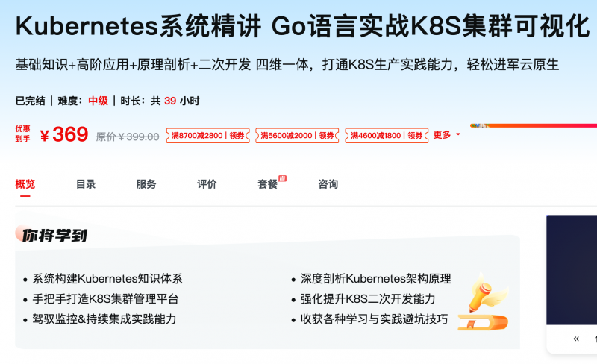This screenshot has width=597, height=364.
Task: Click the ¥369 discounted price
Action: pyautogui.click(x=64, y=134)
